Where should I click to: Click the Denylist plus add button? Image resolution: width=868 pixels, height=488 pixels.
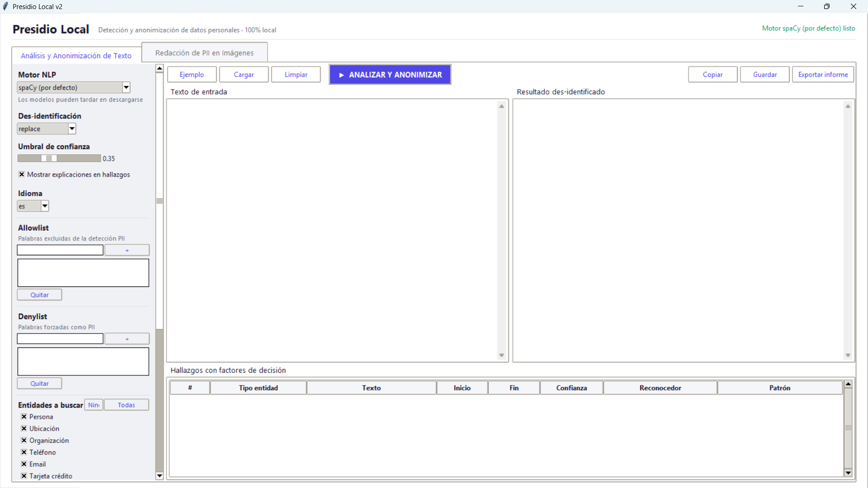click(x=127, y=339)
